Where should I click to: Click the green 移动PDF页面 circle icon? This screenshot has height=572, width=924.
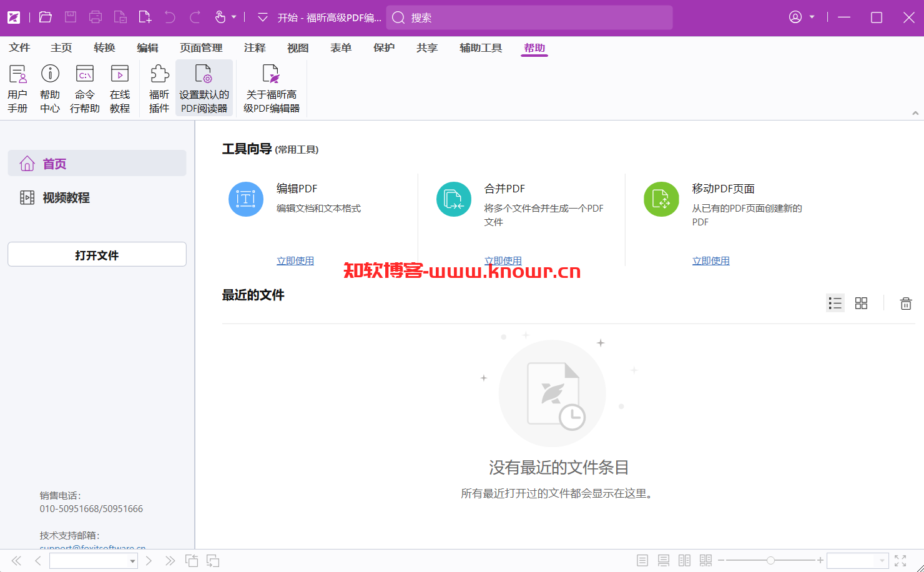(x=661, y=199)
